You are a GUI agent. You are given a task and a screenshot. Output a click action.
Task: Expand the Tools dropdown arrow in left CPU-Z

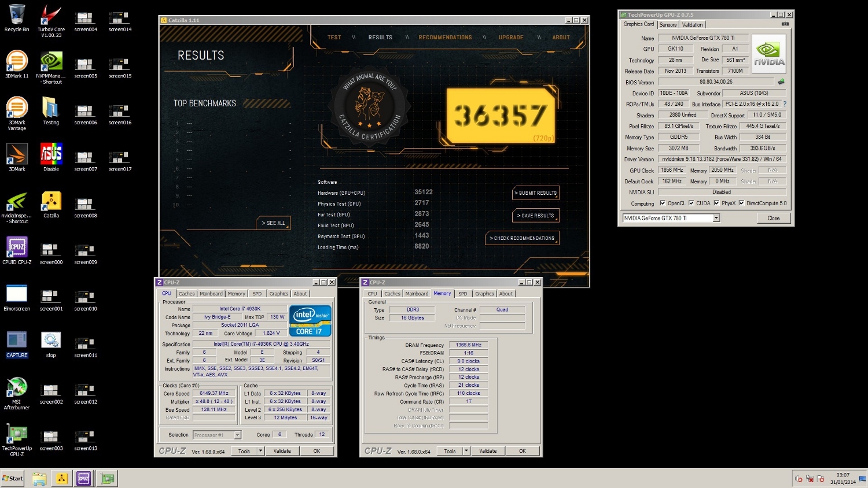coord(260,451)
